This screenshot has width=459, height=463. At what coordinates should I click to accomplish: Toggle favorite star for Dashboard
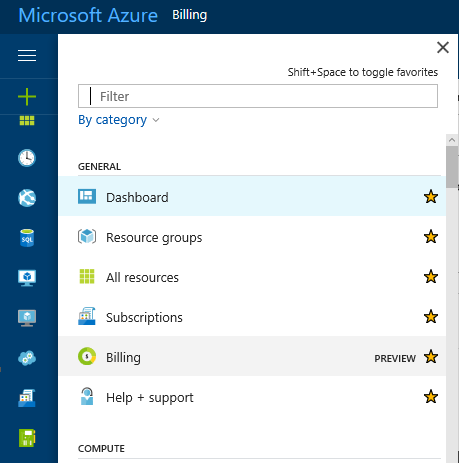(x=431, y=197)
